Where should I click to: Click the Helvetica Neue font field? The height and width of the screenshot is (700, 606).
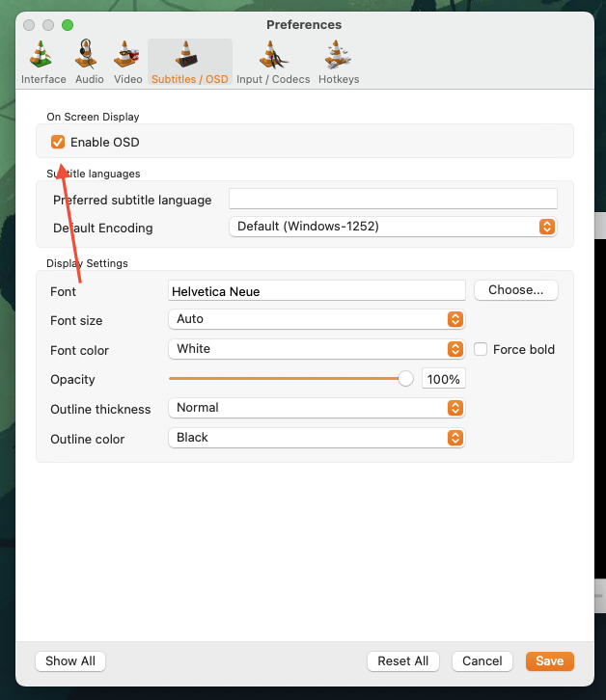pos(317,290)
